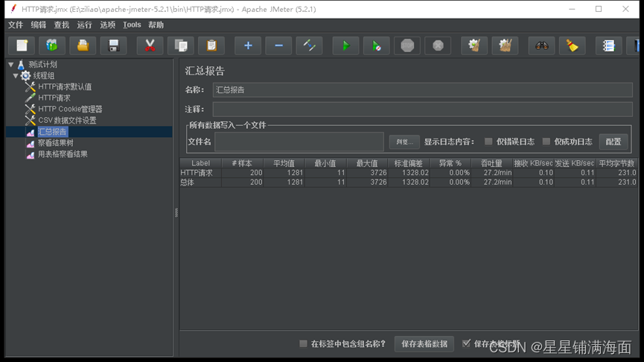Click the Cut scissors icon
Viewport: 644px width, 362px height.
[x=150, y=45]
